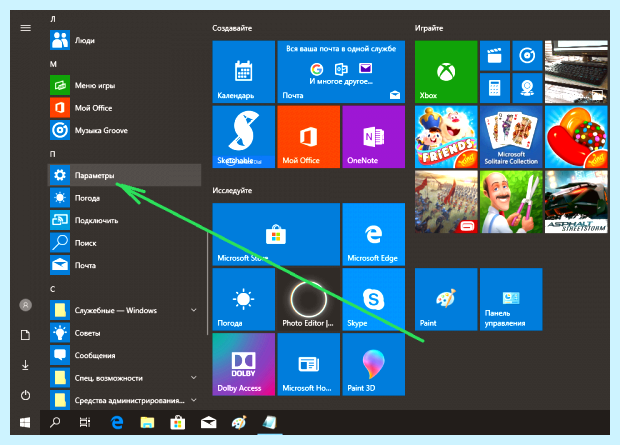Open Mail from the taskbar
The image size is (620, 445).
pos(208,422)
